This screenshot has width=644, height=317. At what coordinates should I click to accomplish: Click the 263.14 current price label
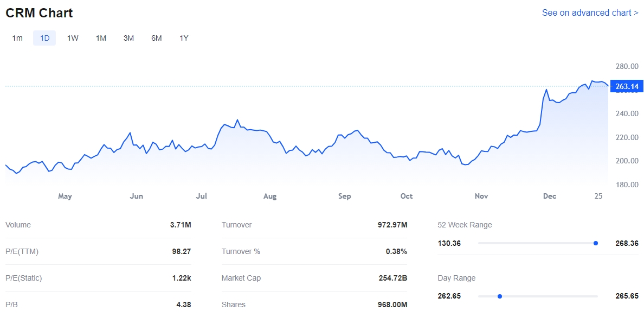tap(627, 86)
